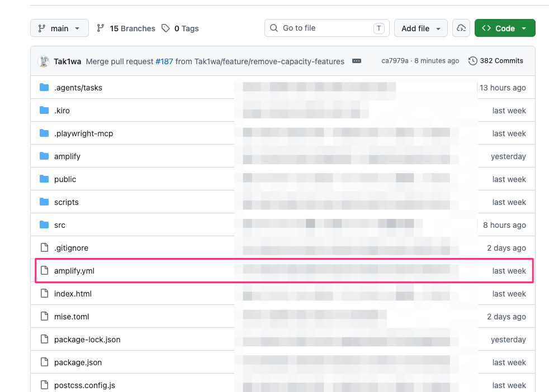Expand commit message ellipsis button
Screen dimensions: 549x392
(x=357, y=61)
